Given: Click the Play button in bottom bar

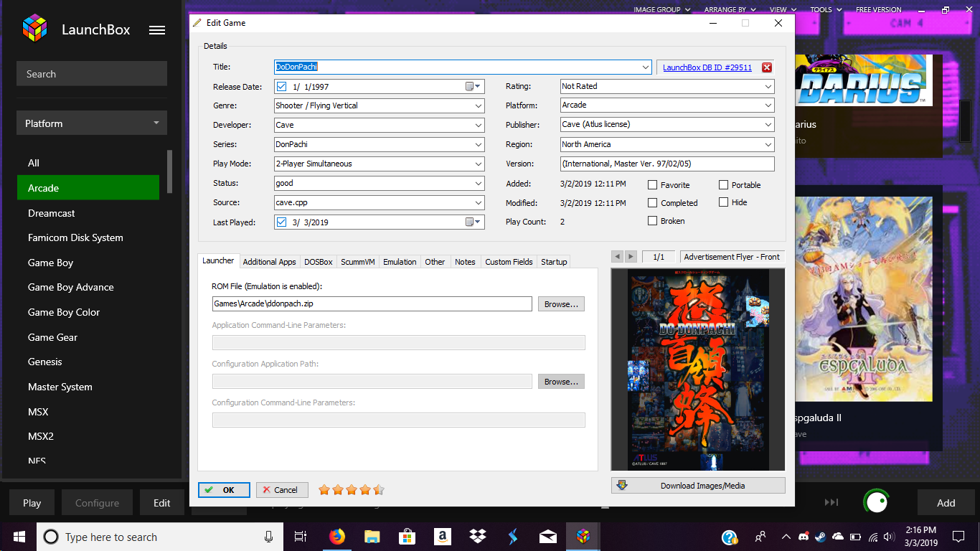Looking at the screenshot, I should pyautogui.click(x=32, y=503).
